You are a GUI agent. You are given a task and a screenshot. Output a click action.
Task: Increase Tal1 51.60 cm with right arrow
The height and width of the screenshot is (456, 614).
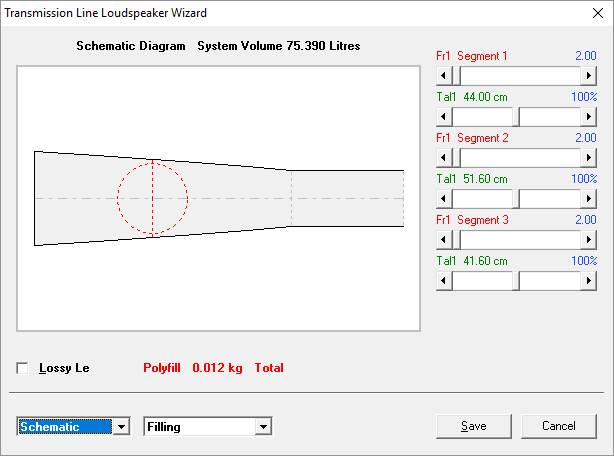(589, 199)
